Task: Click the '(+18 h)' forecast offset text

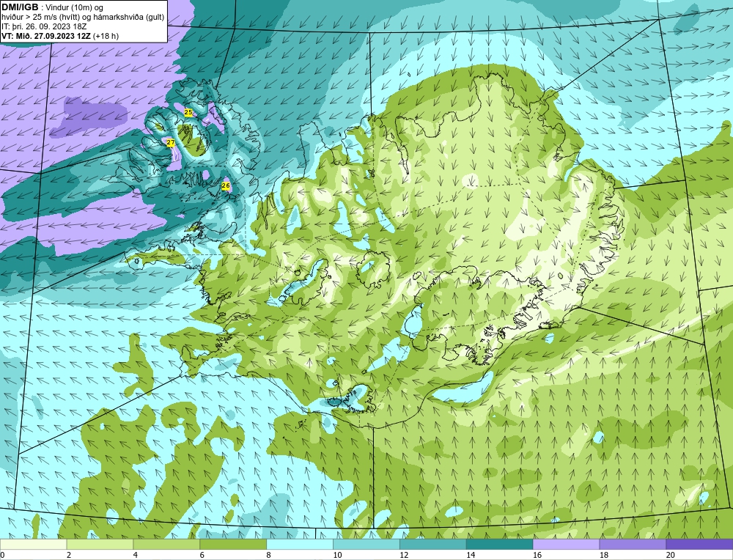Action: coord(106,36)
